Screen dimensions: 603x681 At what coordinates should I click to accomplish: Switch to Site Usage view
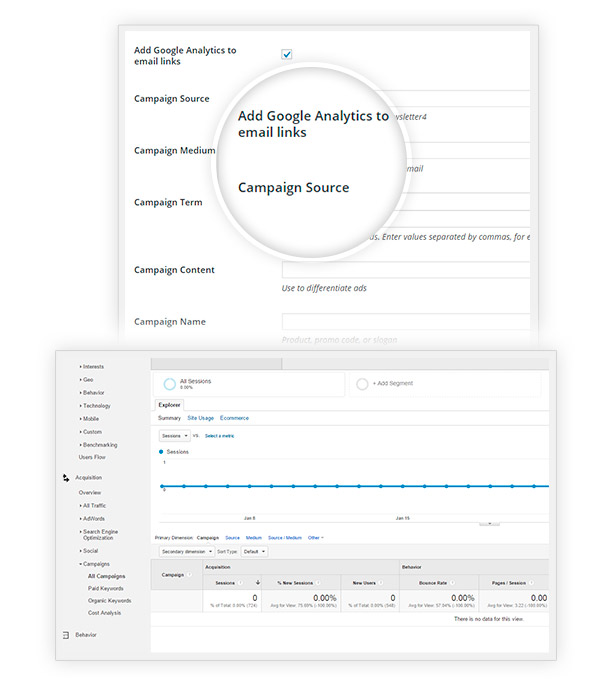tap(200, 418)
